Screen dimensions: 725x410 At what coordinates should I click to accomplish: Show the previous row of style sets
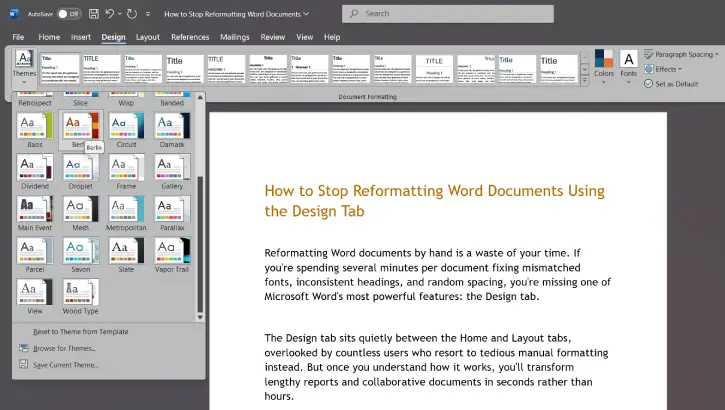[584, 58]
